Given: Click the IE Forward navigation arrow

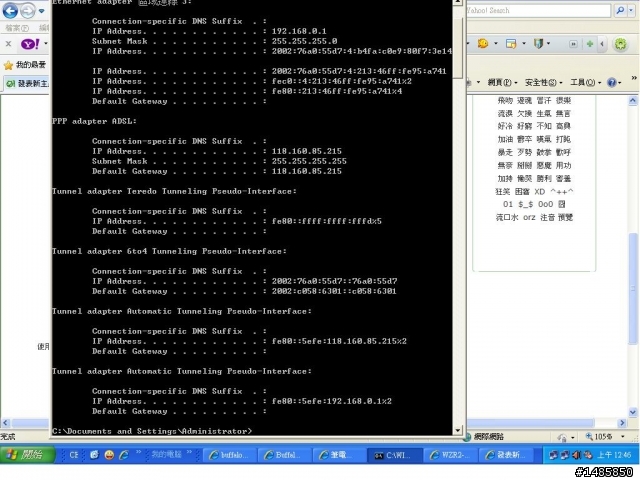Looking at the screenshot, I should coord(27,11).
